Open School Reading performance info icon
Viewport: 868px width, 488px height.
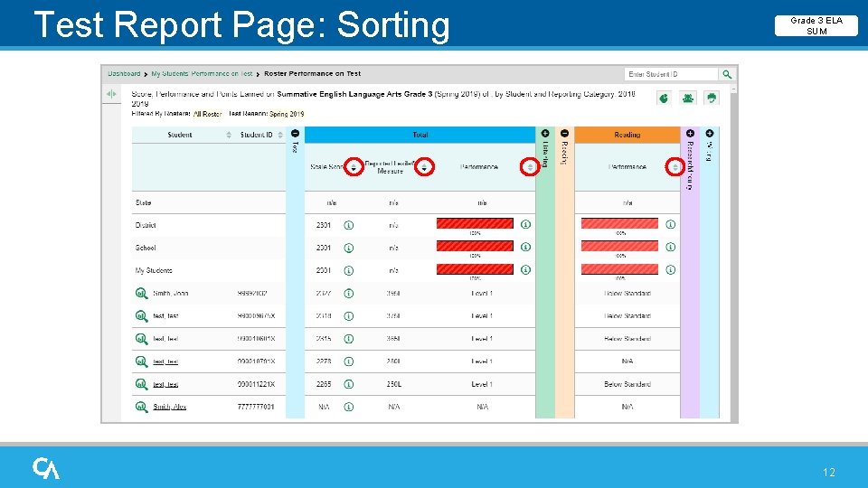click(670, 247)
